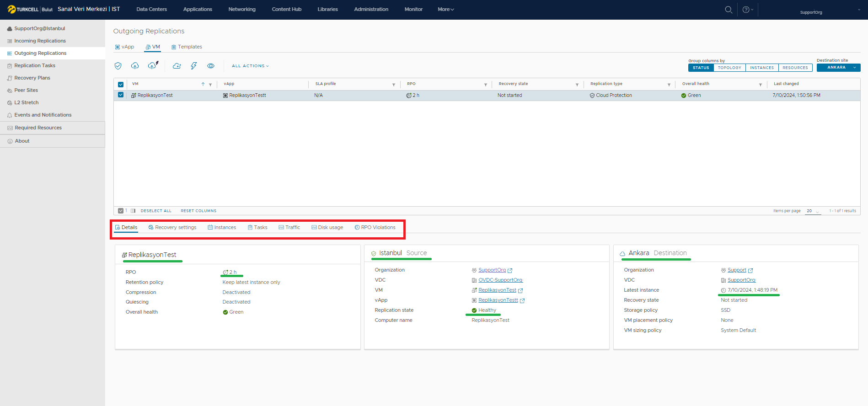Image resolution: width=868 pixels, height=406 pixels.
Task: Open the RPO Violations tab
Action: coord(375,228)
